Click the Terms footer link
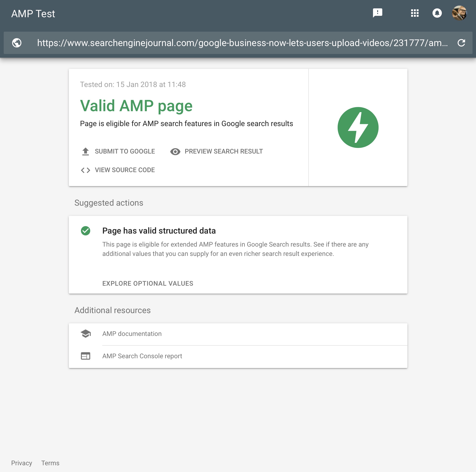Image resolution: width=476 pixels, height=472 pixels. 50,463
